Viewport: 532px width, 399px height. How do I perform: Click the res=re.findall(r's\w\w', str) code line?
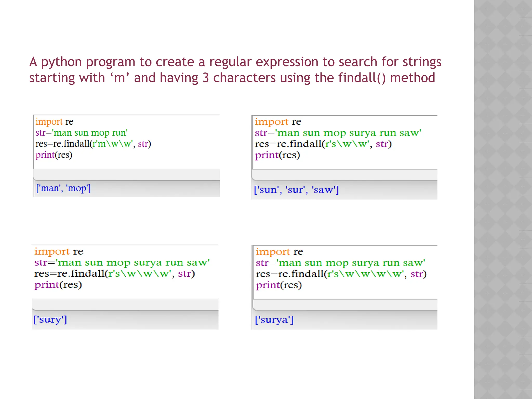(x=323, y=144)
